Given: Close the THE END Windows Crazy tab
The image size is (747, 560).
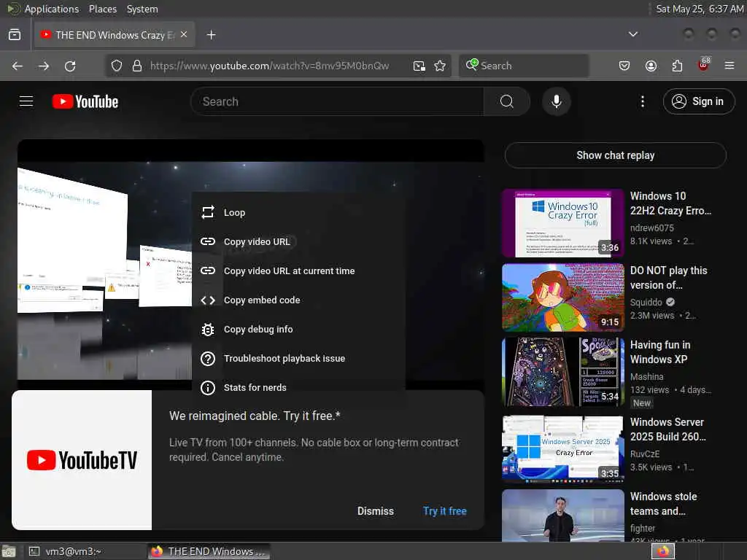Looking at the screenshot, I should (x=184, y=34).
